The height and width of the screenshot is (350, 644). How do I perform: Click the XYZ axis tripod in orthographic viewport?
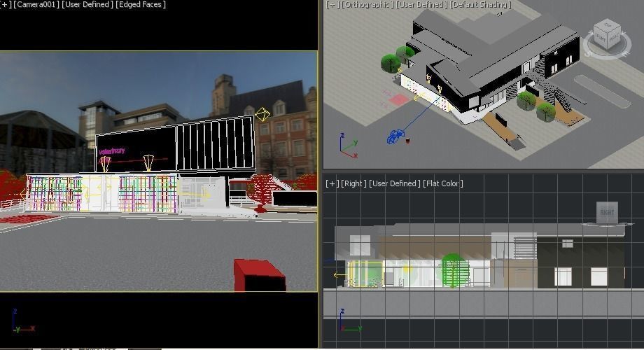(349, 146)
